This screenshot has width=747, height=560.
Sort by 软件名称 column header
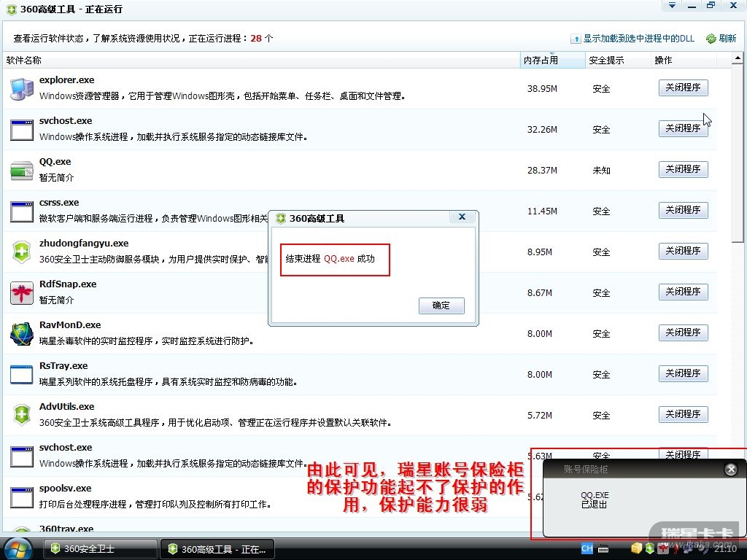point(261,61)
